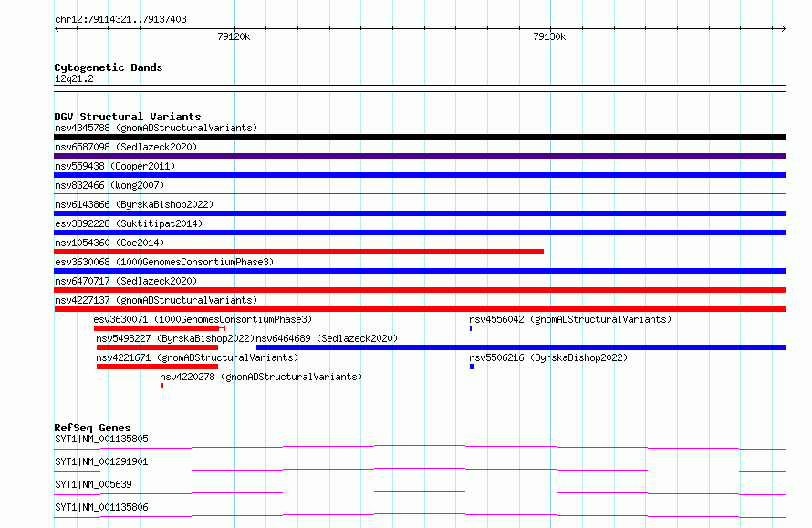
Task: Open the esv3630068 (1000GenomesConsortiumPhase3) label
Action: point(164,262)
